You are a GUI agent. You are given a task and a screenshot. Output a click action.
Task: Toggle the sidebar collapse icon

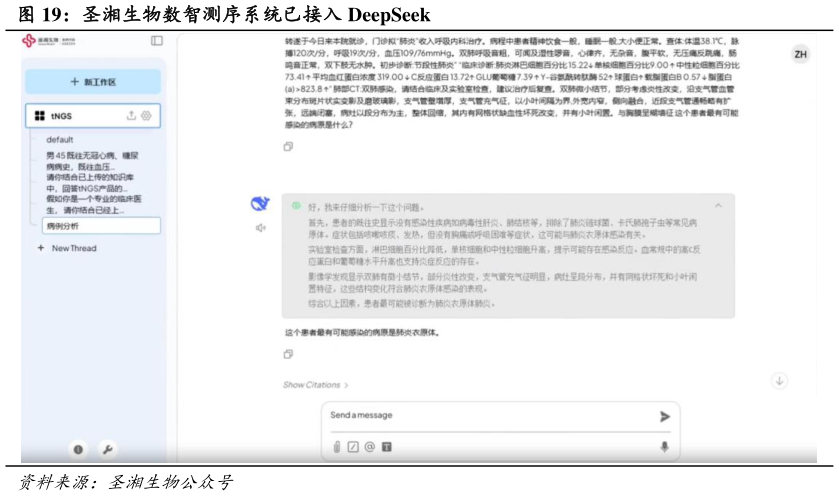coord(157,41)
